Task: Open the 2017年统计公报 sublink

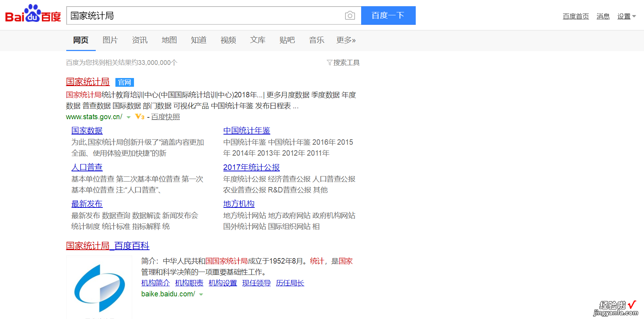Action: pyautogui.click(x=251, y=167)
